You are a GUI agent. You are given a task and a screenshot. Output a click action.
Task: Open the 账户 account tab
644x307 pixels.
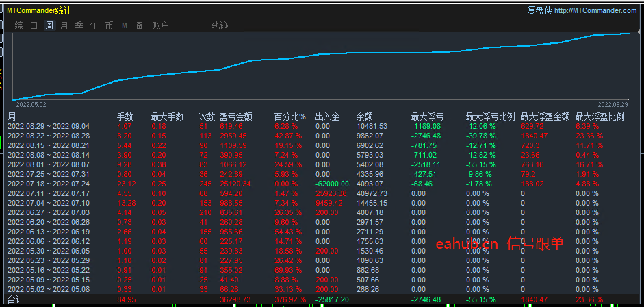tap(160, 25)
